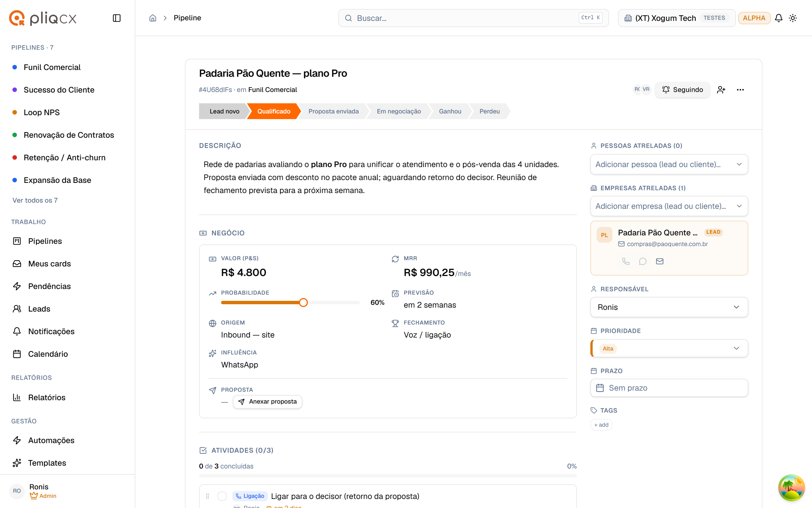
Task: Select the Em negociação stage
Action: pyautogui.click(x=399, y=111)
